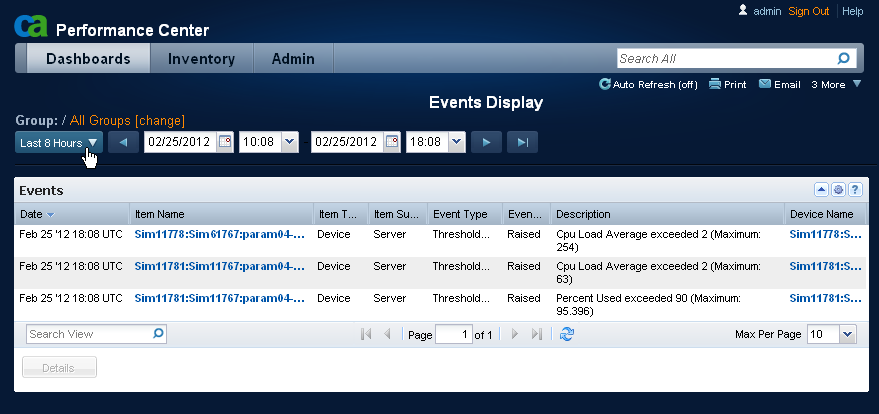Collapse the Events panel

(x=822, y=190)
